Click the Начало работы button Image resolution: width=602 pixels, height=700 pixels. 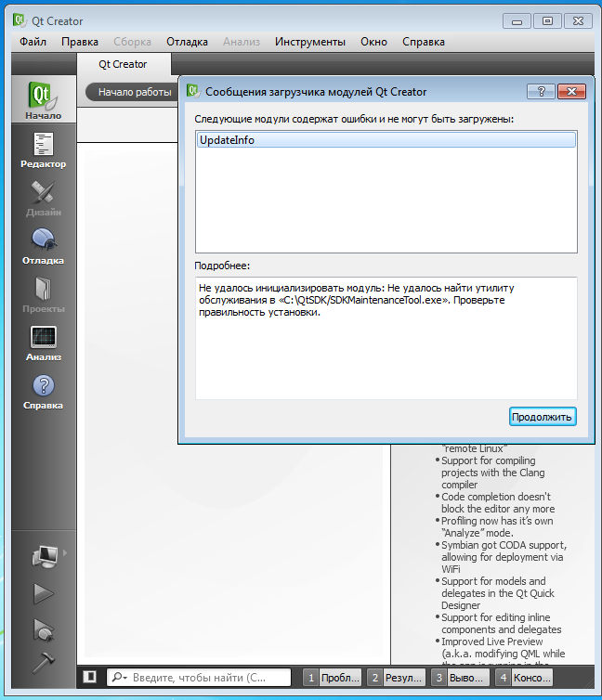click(x=132, y=92)
